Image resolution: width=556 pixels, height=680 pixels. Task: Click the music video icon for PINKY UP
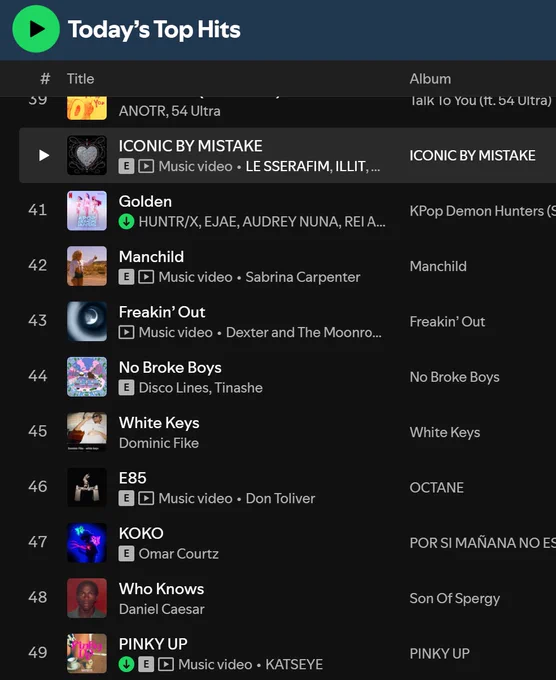coord(166,664)
